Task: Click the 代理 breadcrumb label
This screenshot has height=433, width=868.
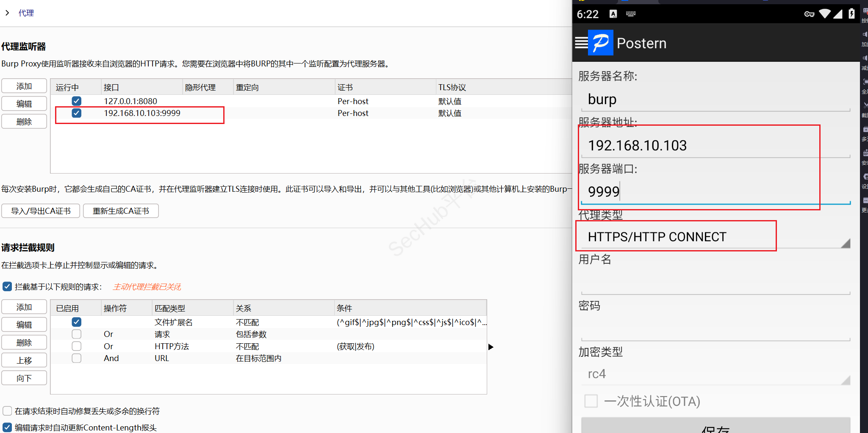Action: click(26, 13)
